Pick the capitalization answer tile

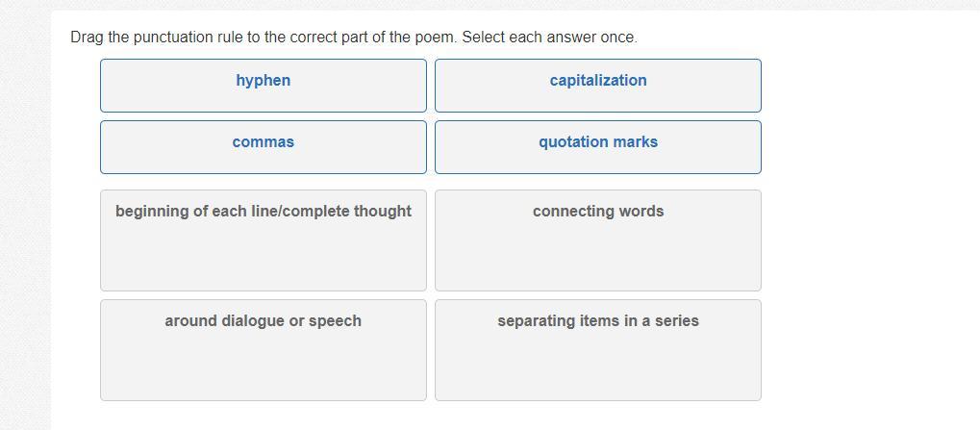coord(597,86)
